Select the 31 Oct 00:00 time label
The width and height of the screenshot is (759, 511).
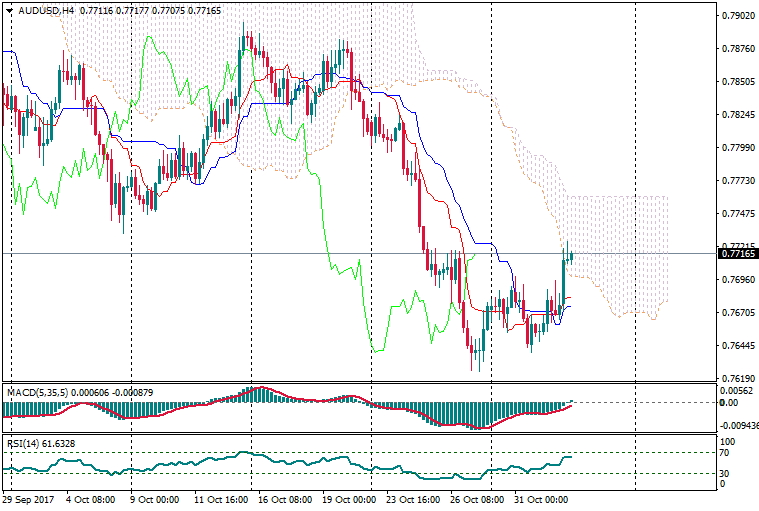pos(541,498)
